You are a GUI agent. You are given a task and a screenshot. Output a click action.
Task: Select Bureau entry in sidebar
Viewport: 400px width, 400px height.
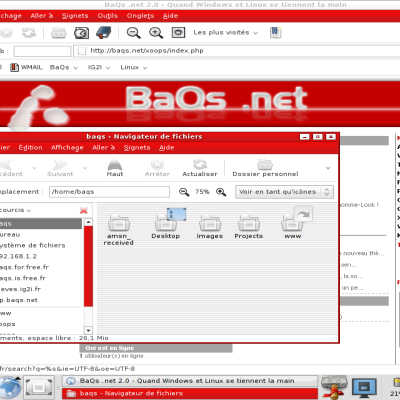10,235
